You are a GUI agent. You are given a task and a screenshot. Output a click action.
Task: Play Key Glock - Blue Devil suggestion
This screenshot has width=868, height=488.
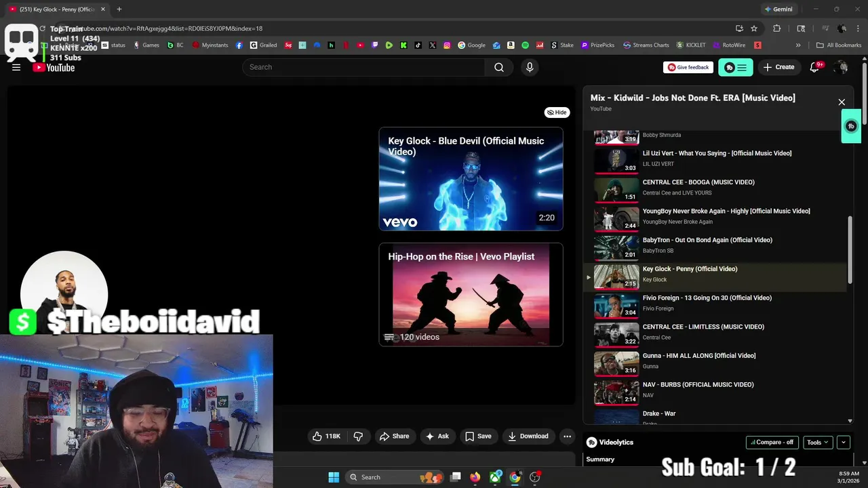(471, 179)
